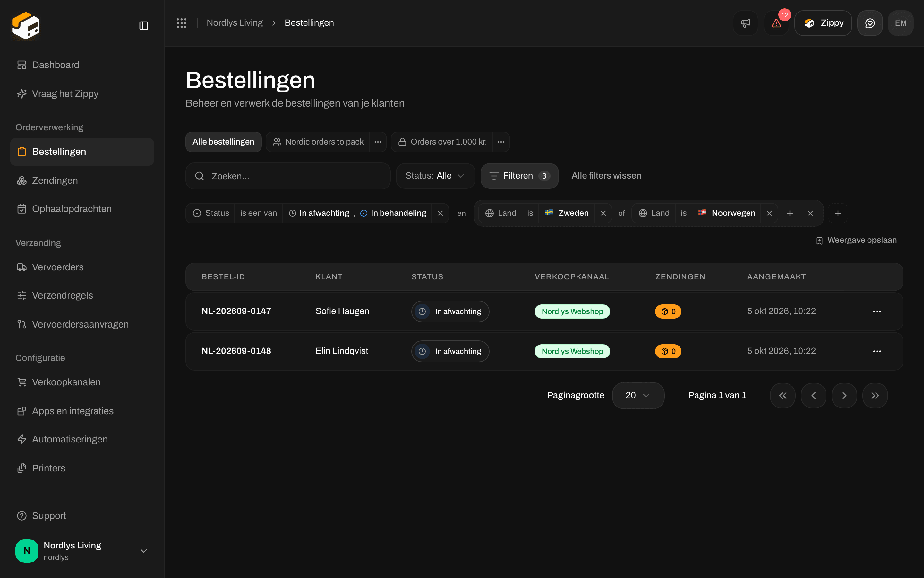Open order NL-202609-0147
Viewport: 924px width, 578px height.
click(x=236, y=311)
